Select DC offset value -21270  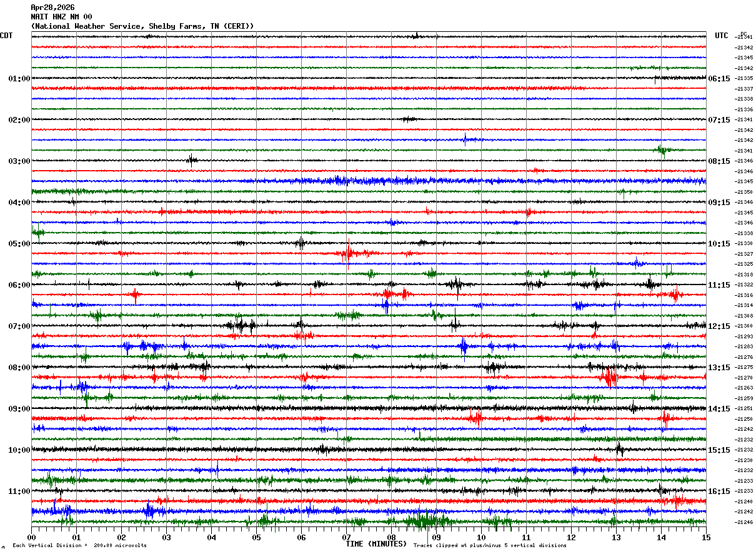point(744,378)
